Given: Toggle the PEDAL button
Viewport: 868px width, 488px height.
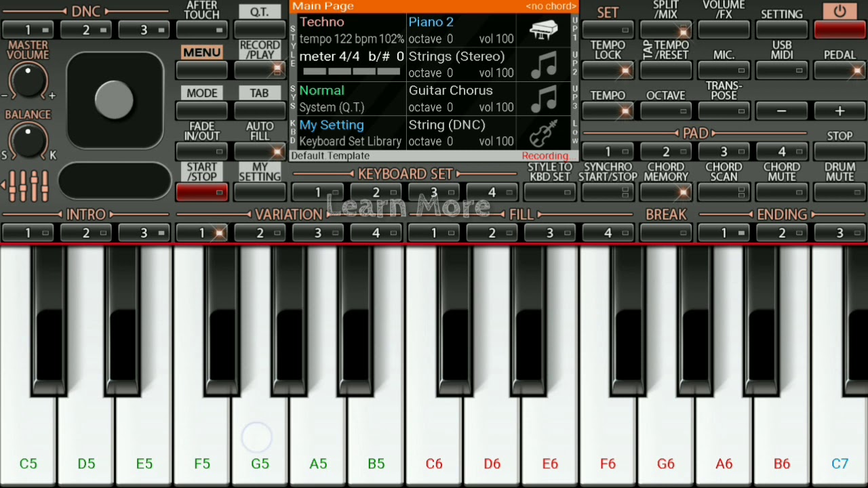Looking at the screenshot, I should (x=840, y=69).
